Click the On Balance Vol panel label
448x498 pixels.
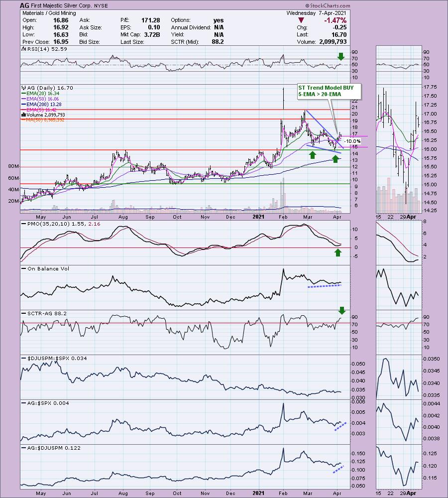[x=48, y=269]
